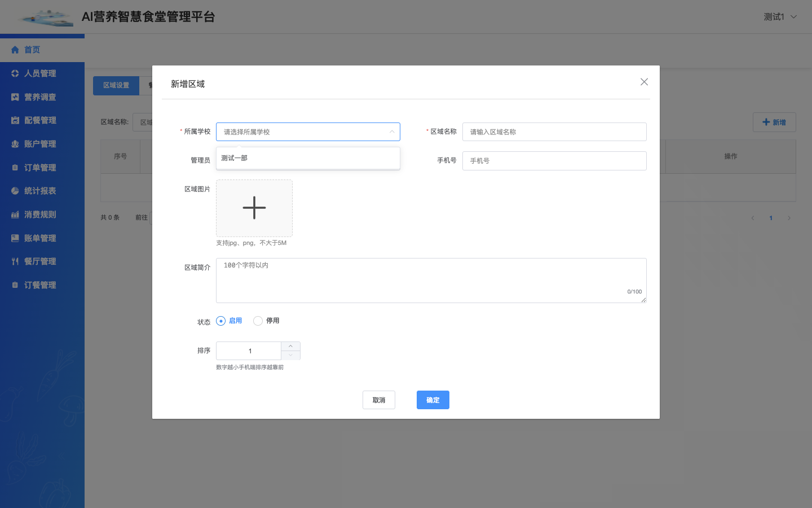Click the 人员管理 sidebar icon

click(15, 73)
